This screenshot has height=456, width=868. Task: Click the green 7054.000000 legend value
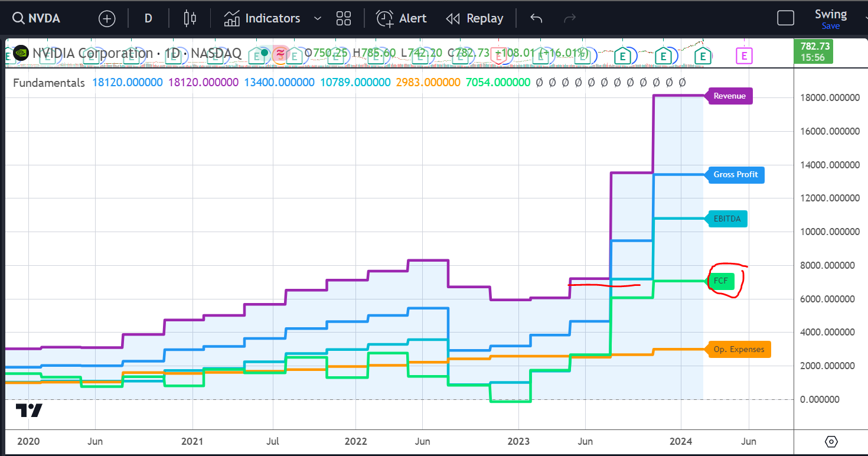[x=498, y=83]
